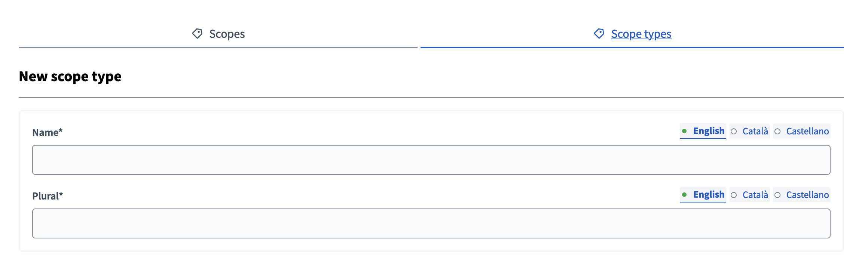Viewport: 868px width, 268px height.
Task: Open the Scope types link
Action: coord(641,34)
